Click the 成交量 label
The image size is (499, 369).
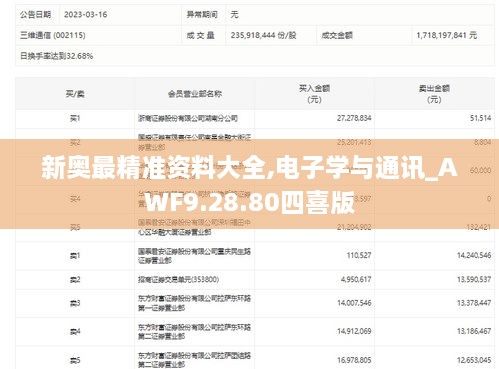point(200,35)
